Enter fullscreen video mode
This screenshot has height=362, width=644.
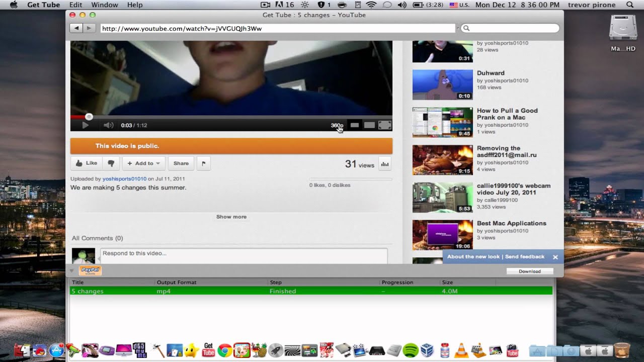(385, 125)
